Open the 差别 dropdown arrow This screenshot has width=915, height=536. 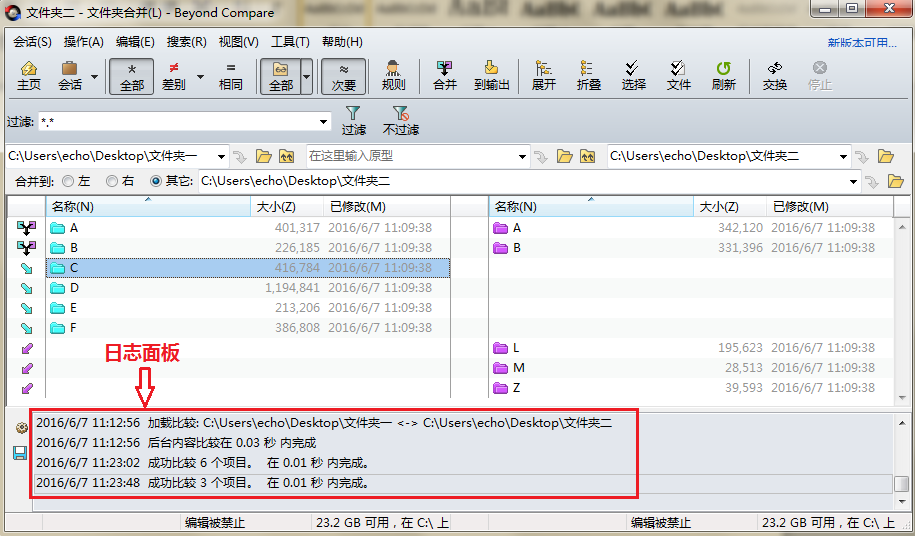click(200, 76)
